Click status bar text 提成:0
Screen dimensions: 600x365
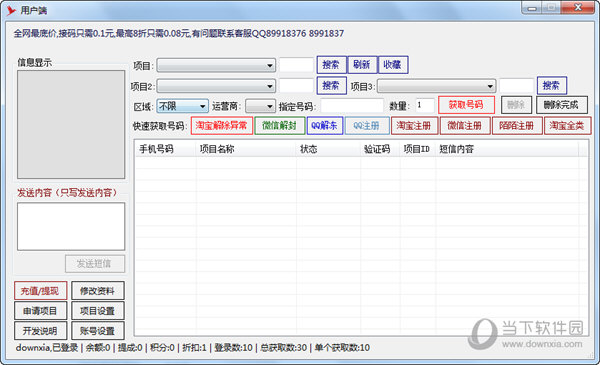[x=130, y=348]
